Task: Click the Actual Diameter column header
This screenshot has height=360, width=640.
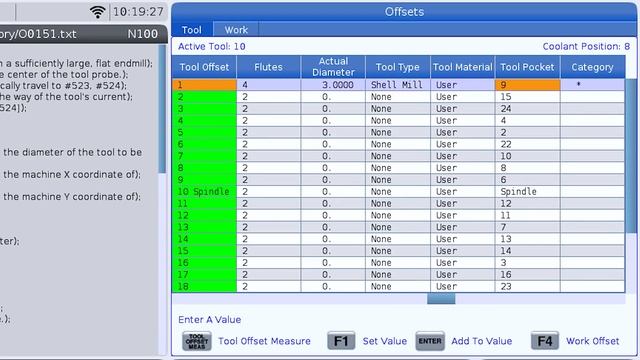Action: [333, 67]
